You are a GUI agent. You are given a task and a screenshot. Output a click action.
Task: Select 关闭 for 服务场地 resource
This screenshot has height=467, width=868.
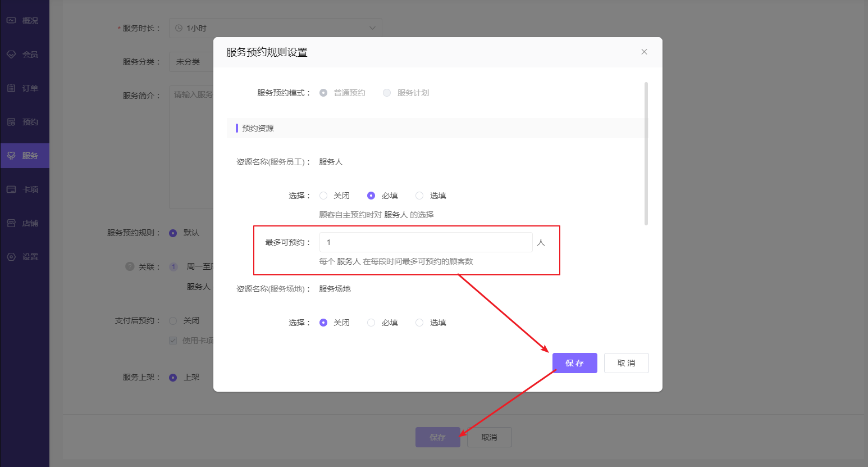323,323
